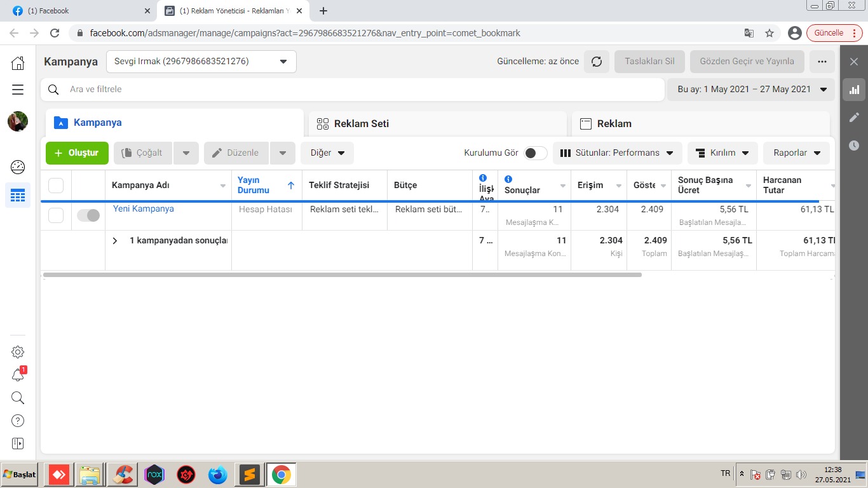Screen dimensions: 868x488
Task: Click Gözden Geçir ve Yayınla button
Action: [x=747, y=62]
